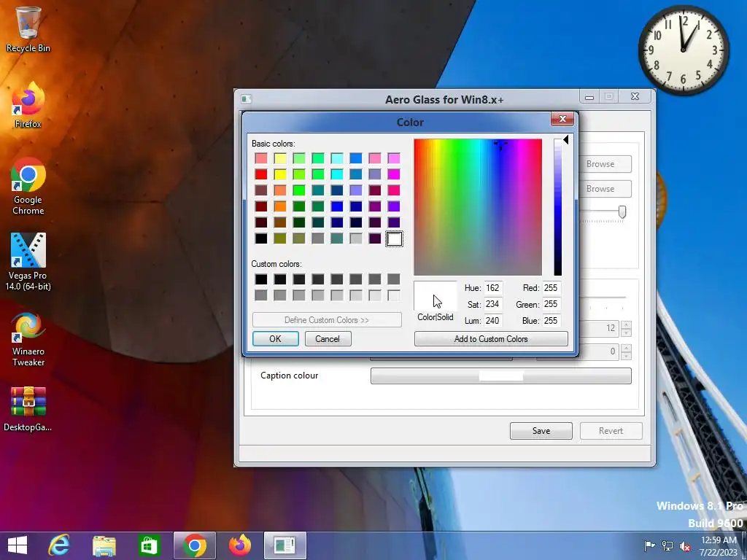Pick pure red basic color swatch
The image size is (747, 560).
point(261,174)
